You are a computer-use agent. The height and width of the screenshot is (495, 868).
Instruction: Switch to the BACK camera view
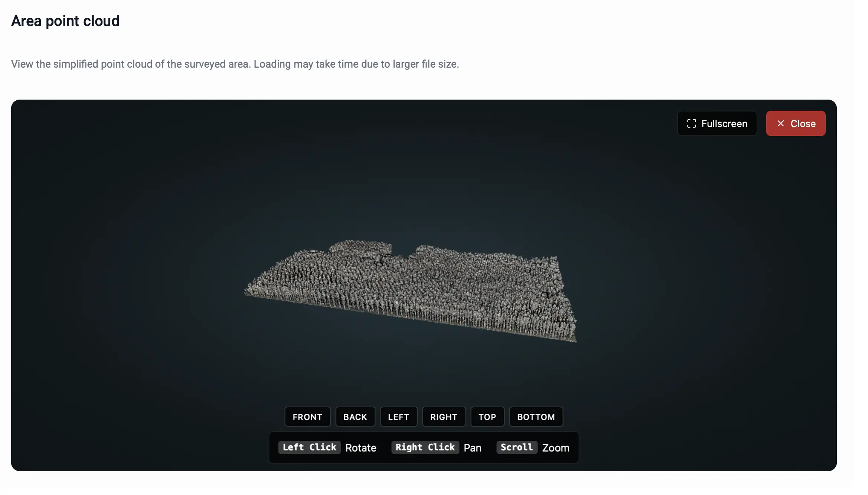[355, 417]
